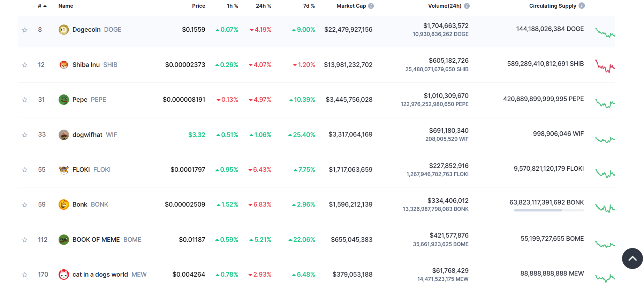Click the MEW cat logo
The height and width of the screenshot is (293, 644).
[64, 275]
